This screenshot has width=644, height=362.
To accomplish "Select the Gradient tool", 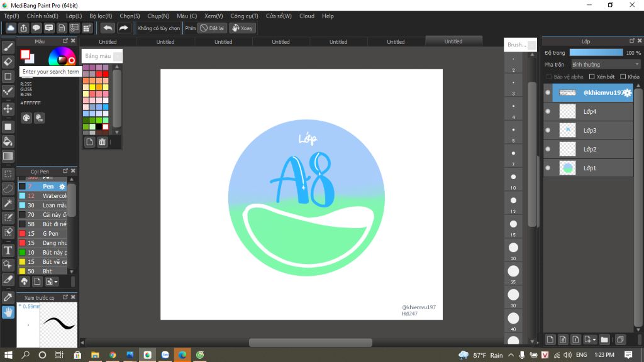I will tap(8, 156).
